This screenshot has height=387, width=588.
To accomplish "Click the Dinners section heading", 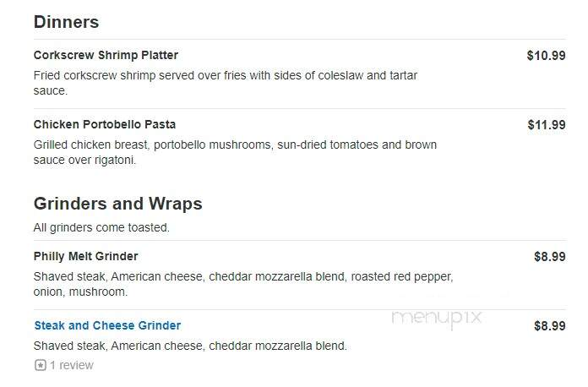I will pyautogui.click(x=67, y=22).
